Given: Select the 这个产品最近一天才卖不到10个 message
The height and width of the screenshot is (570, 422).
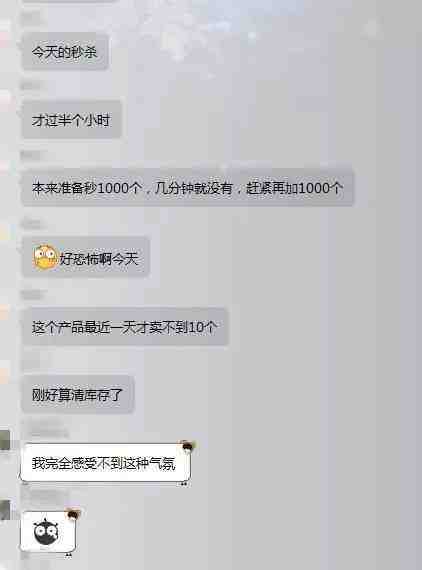Looking at the screenshot, I should click(x=125, y=327).
